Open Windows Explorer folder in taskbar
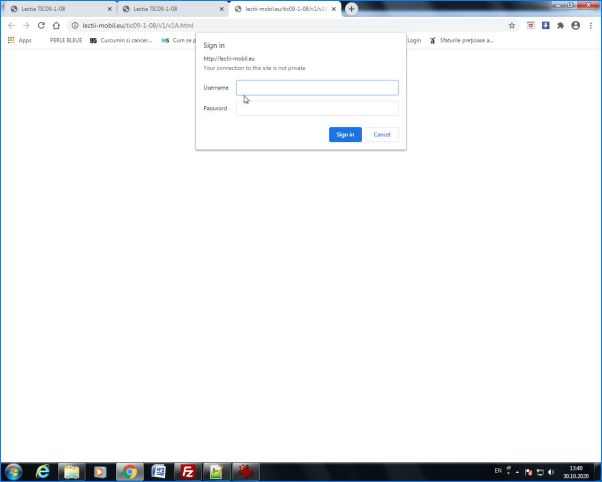This screenshot has width=602, height=482. click(x=72, y=471)
